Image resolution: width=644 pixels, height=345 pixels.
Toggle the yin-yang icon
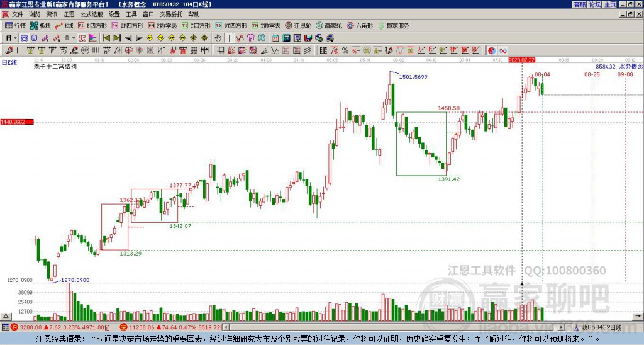[492, 50]
